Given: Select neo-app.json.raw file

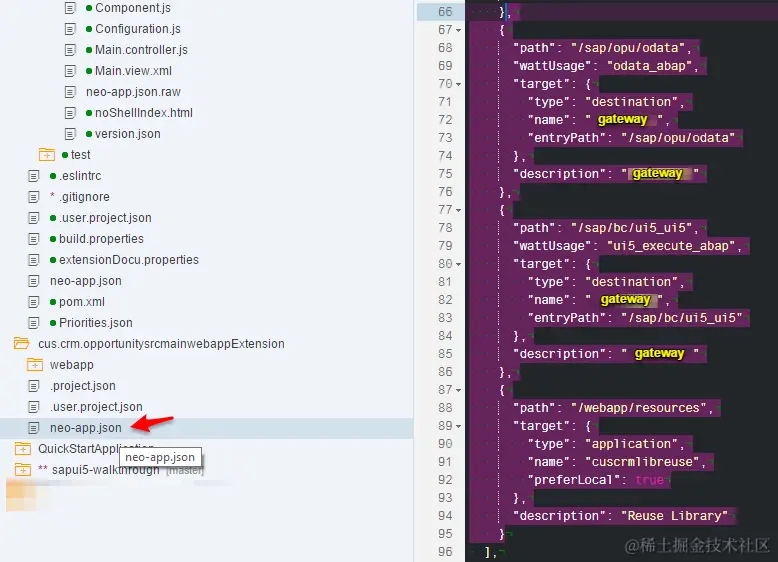Looking at the screenshot, I should click(x=133, y=92).
